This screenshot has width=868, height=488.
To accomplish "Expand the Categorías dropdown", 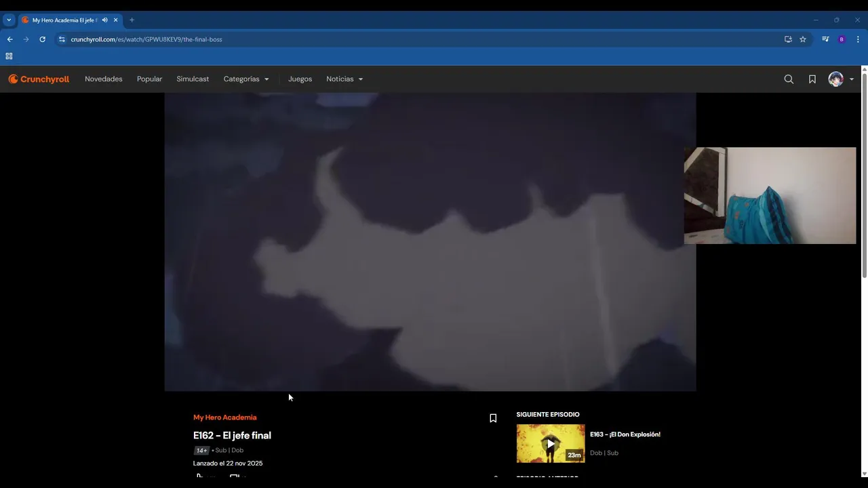I will (x=246, y=79).
